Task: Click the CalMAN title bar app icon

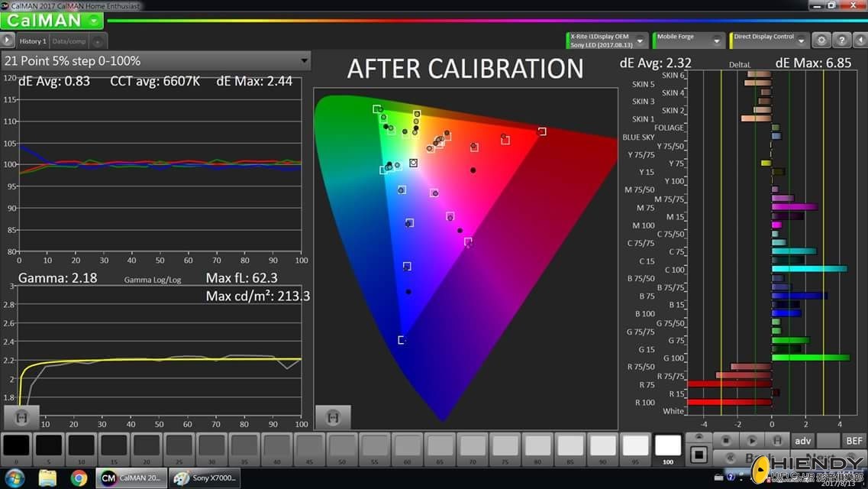Action: point(5,5)
